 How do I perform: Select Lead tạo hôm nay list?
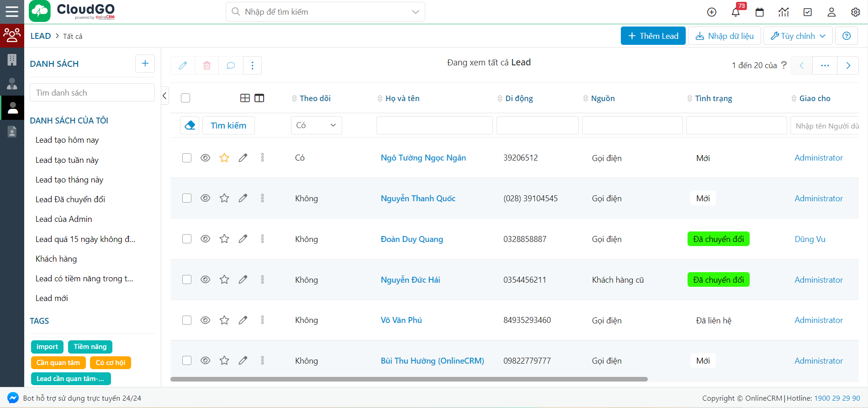(67, 140)
